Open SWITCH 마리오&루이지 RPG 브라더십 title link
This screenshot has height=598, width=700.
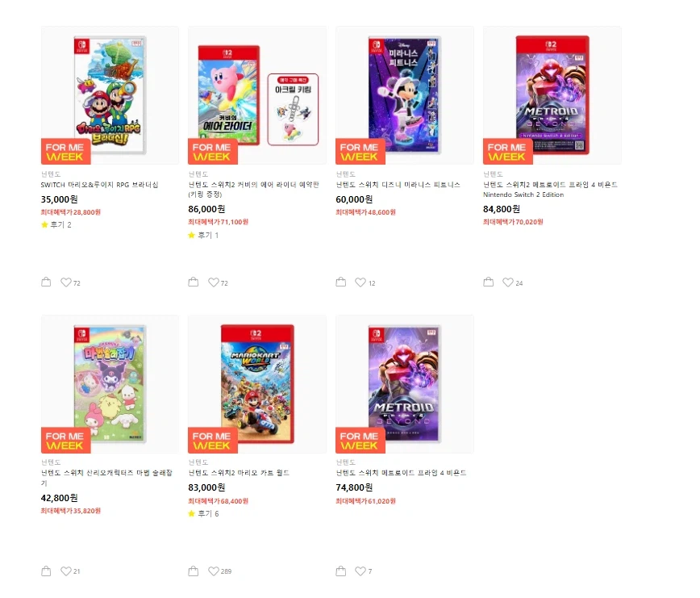(99, 185)
